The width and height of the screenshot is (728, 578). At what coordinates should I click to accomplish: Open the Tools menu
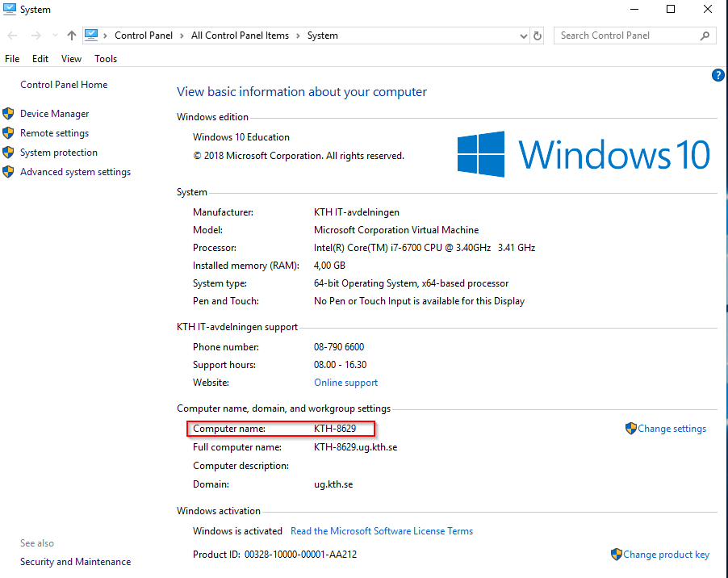point(106,59)
